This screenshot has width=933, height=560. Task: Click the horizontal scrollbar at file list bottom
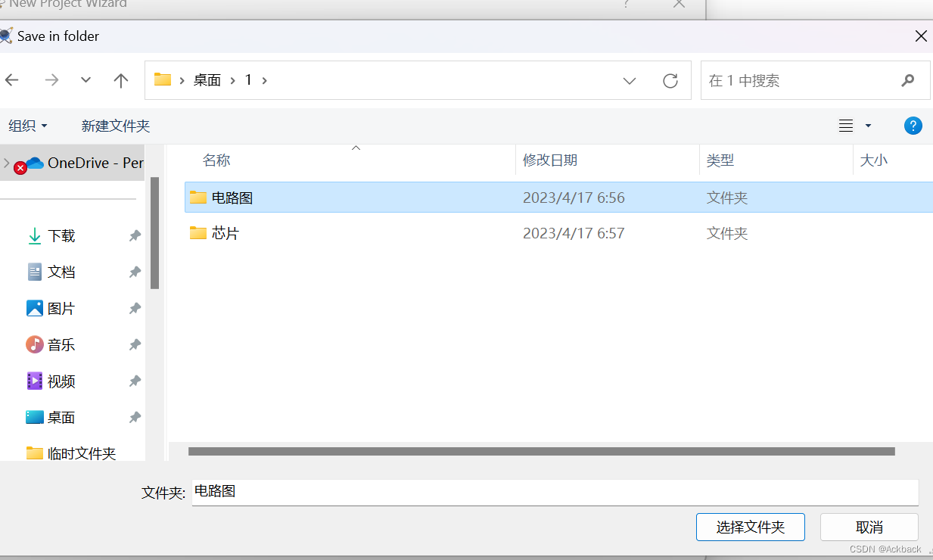[x=542, y=450]
